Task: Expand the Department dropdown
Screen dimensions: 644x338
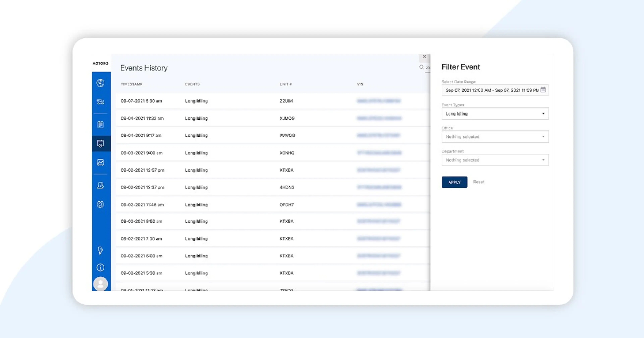Action: click(x=495, y=160)
